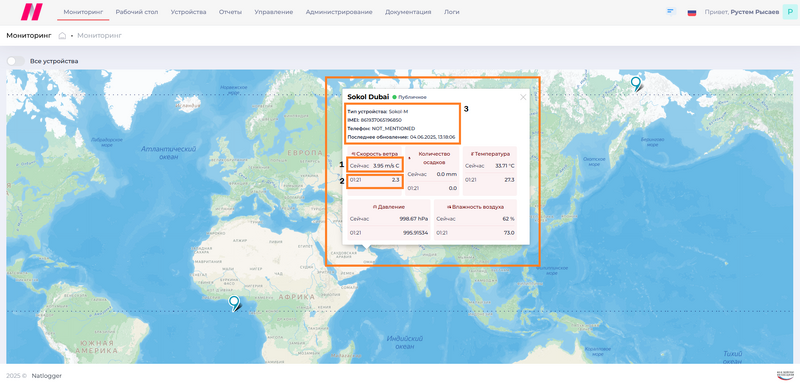Click the pressure value 998.67 hPa
The height and width of the screenshot is (385, 800).
click(x=414, y=219)
